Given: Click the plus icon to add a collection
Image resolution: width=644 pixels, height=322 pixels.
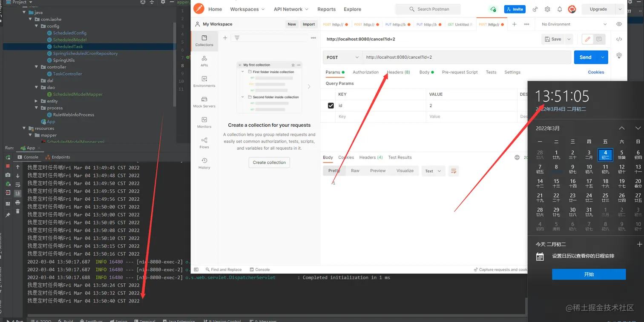Looking at the screenshot, I should [225, 38].
